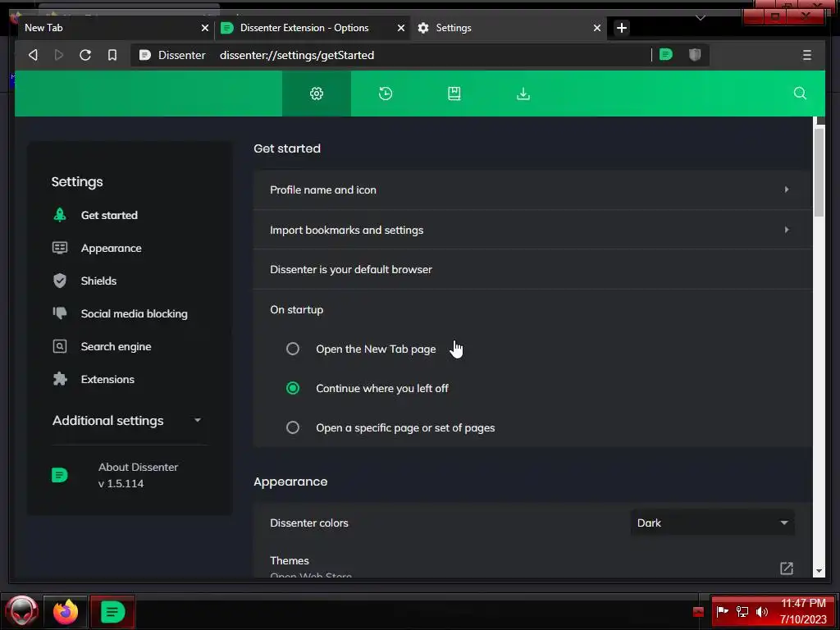Close the Dissenter Extension Options tab
Screen dimensions: 840x630
click(x=400, y=28)
